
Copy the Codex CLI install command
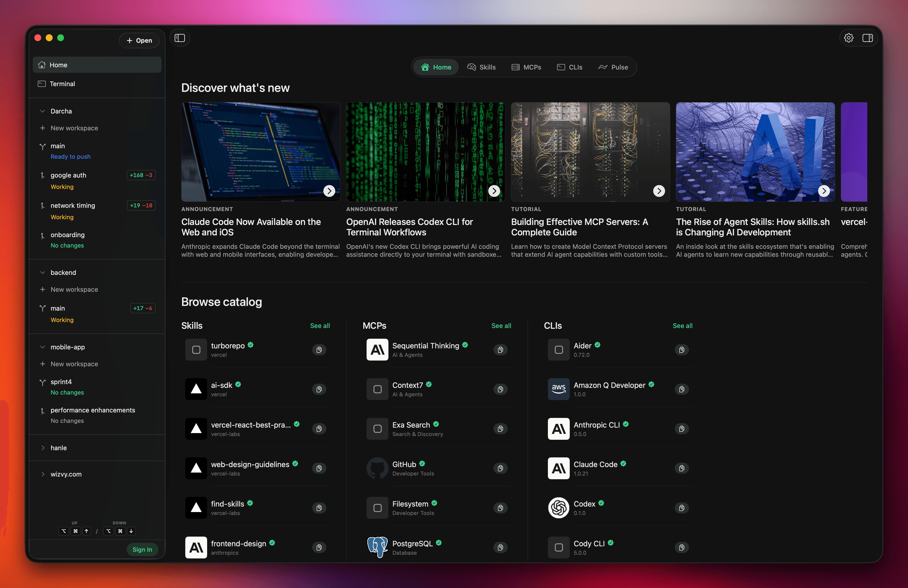(681, 508)
